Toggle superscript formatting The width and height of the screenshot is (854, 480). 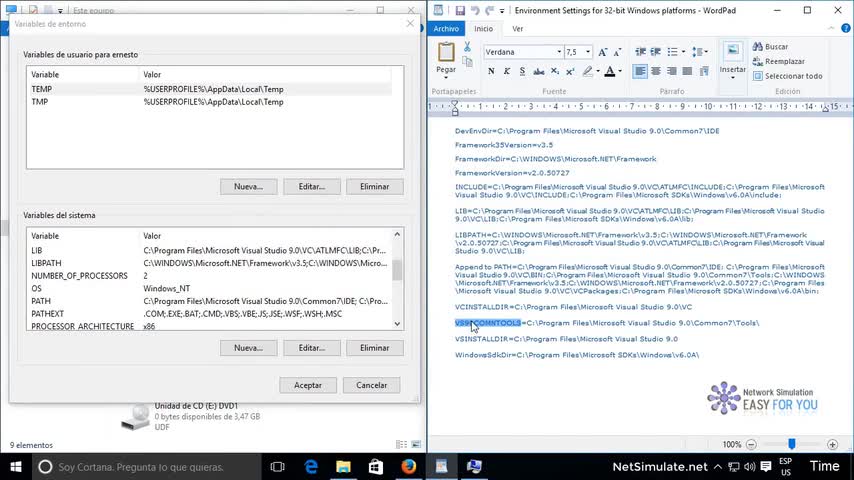pyautogui.click(x=570, y=71)
